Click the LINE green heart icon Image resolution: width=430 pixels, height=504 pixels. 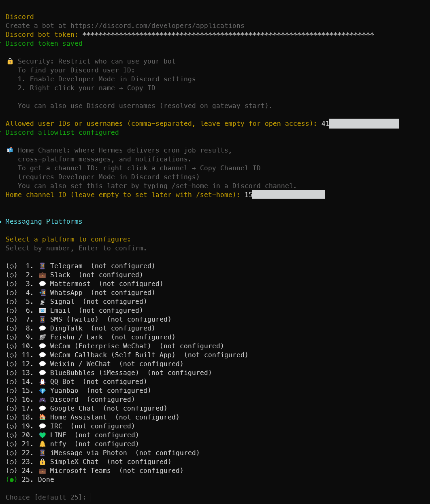[42, 435]
